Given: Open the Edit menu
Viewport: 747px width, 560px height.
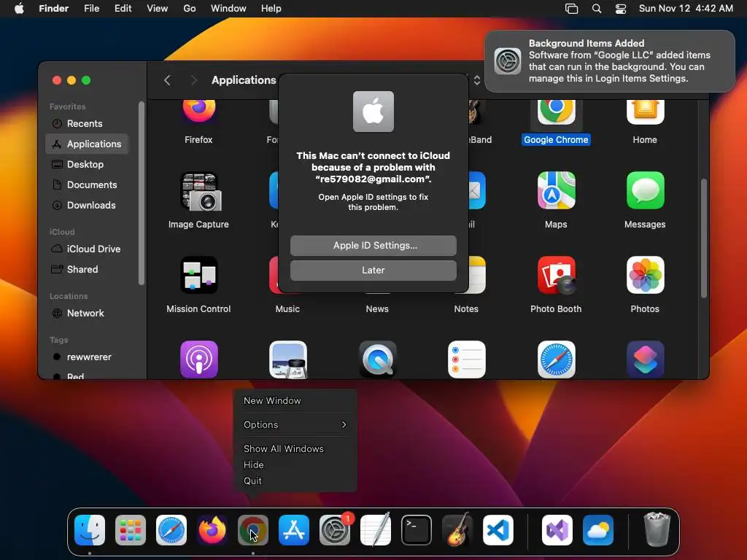Looking at the screenshot, I should pos(123,9).
